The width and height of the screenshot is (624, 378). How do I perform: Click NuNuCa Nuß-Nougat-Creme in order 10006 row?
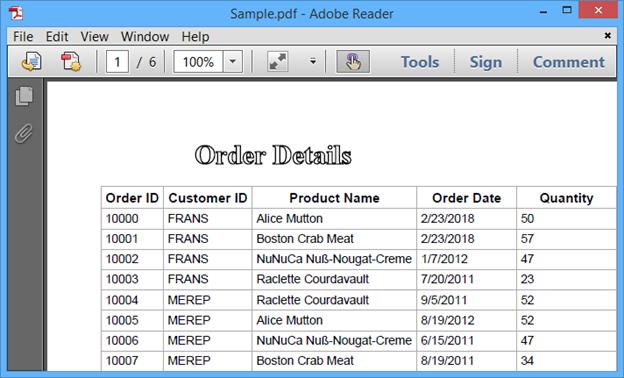(334, 341)
